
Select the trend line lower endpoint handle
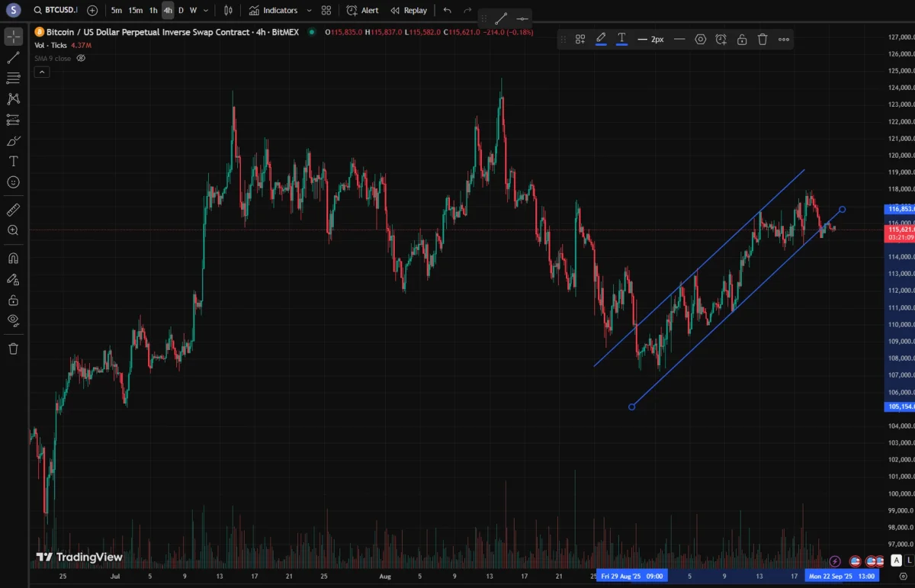(631, 406)
